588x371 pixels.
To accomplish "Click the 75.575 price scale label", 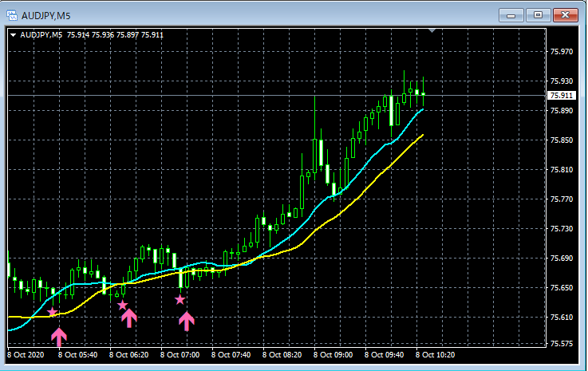I will (x=562, y=343).
